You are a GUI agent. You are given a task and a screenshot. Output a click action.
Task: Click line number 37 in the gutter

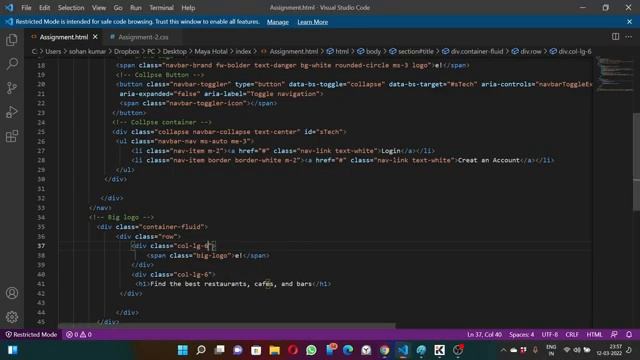click(x=41, y=246)
